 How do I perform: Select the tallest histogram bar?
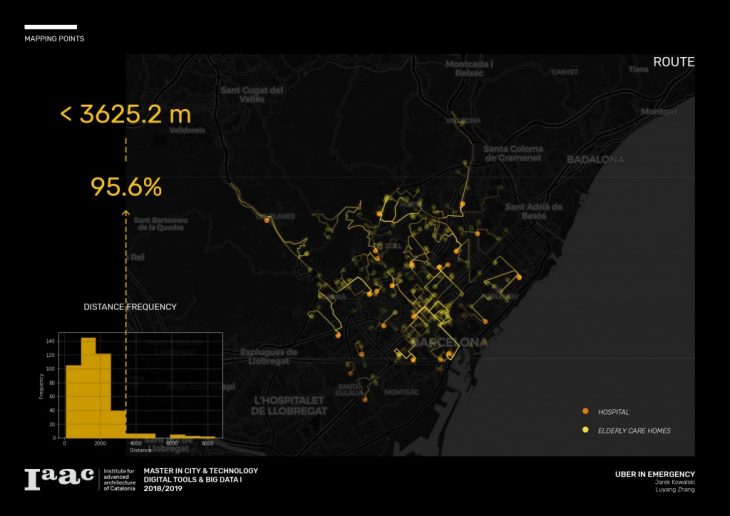coord(88,388)
